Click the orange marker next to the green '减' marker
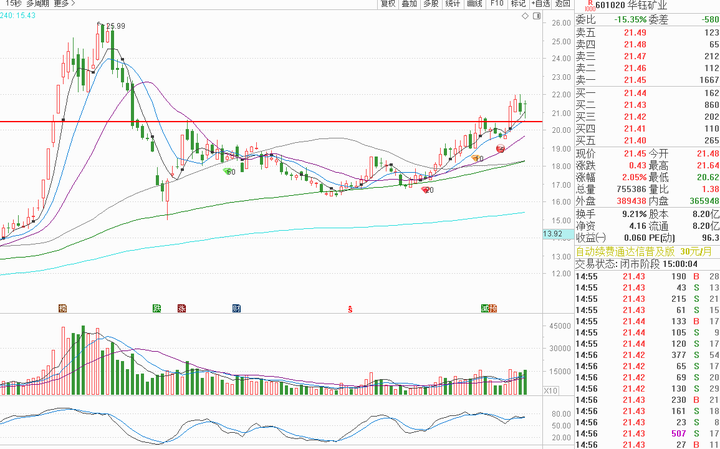The width and height of the screenshot is (720, 449). click(493, 308)
